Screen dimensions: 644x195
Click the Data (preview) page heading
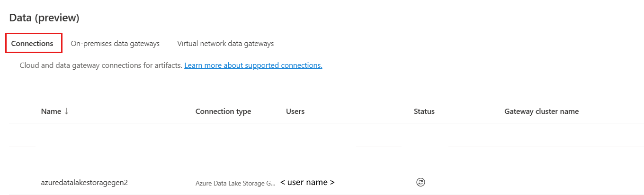pos(44,18)
